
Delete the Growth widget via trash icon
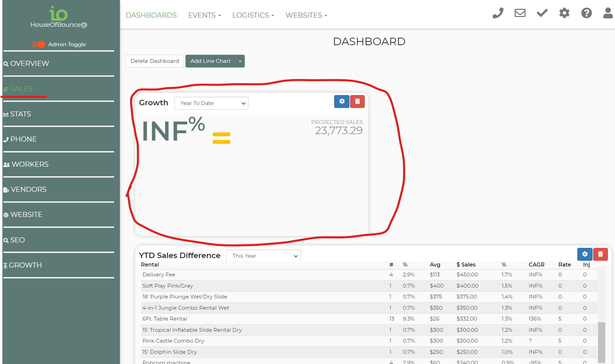tap(357, 102)
